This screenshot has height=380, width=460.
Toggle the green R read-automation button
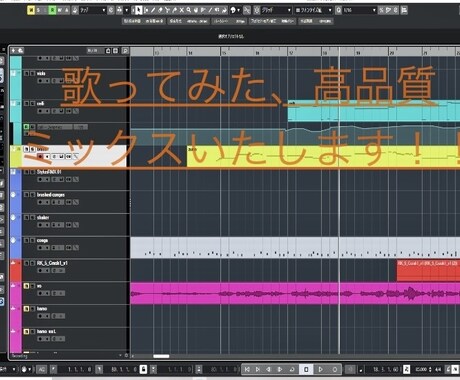tap(52, 10)
